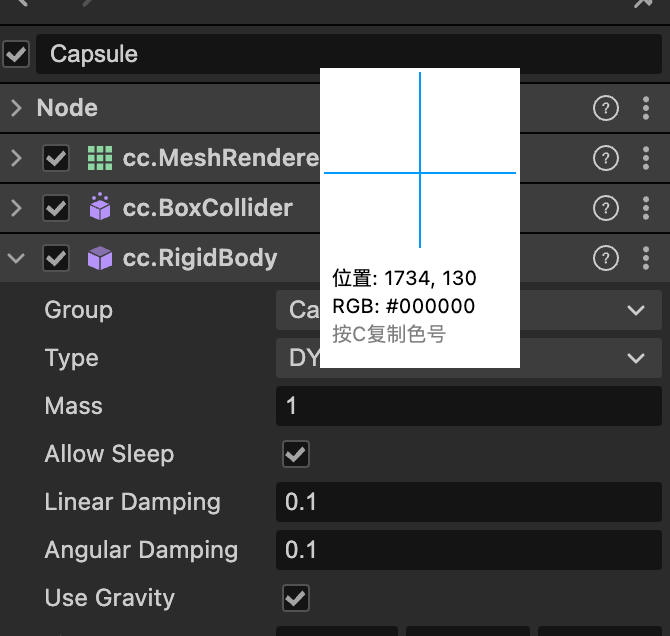Click the RigidBody purple cube icon

(x=99, y=259)
